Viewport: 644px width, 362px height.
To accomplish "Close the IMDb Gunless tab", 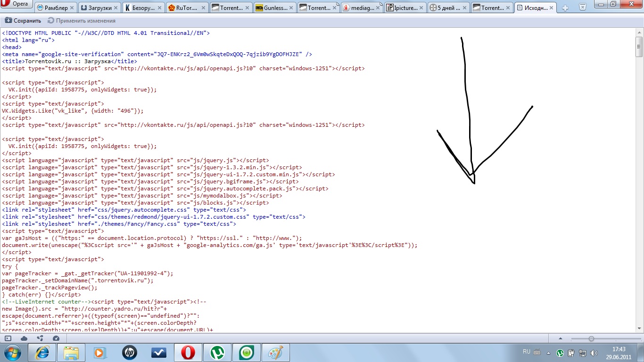I will point(290,8).
